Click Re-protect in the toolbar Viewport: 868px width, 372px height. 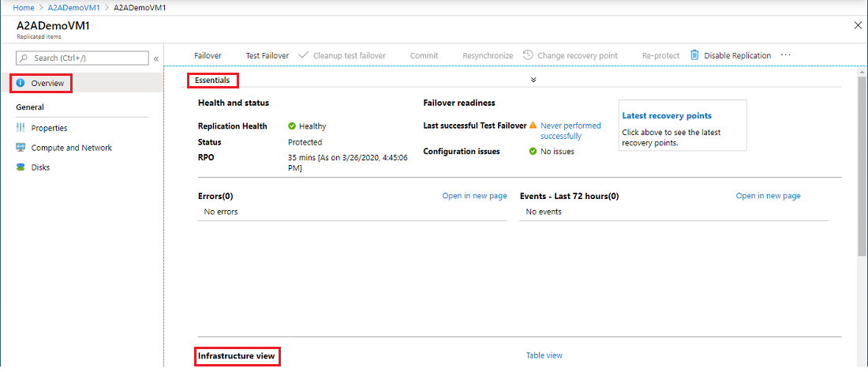661,55
